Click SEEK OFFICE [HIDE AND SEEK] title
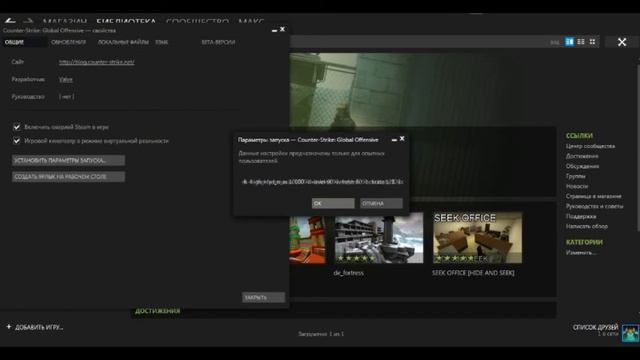This screenshot has width=640, height=360. 473,273
